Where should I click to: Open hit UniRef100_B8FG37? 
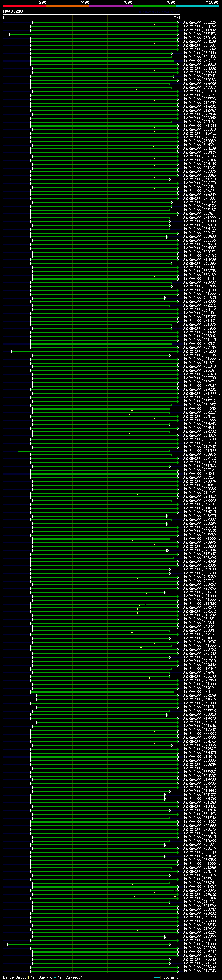coord(199,45)
